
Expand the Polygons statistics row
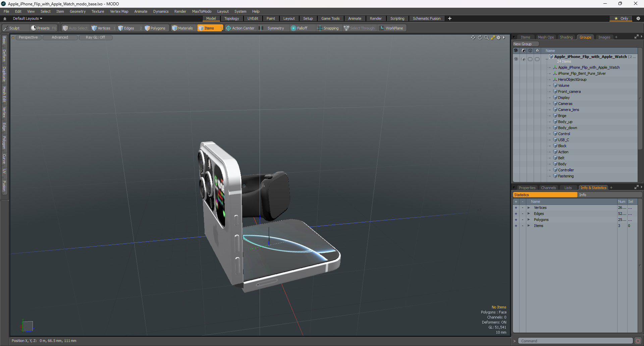pyautogui.click(x=529, y=220)
